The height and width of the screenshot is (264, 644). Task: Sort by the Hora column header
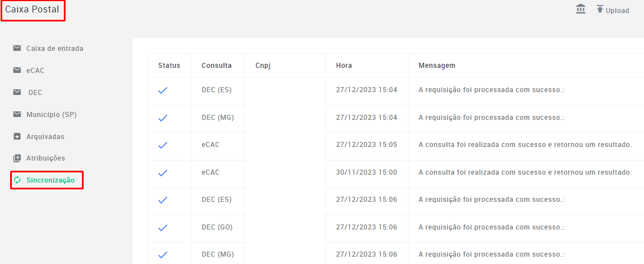coord(344,66)
